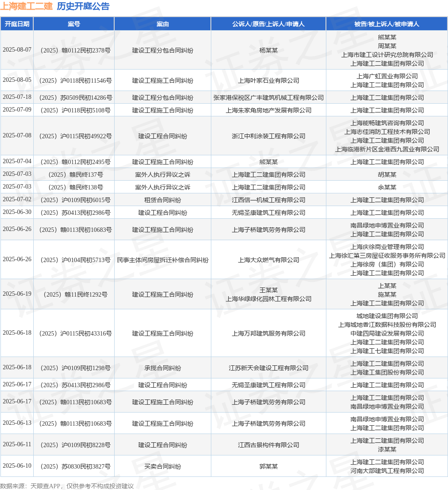
Task: Select case number (2025)赣11民终1292号
Action: [74, 295]
